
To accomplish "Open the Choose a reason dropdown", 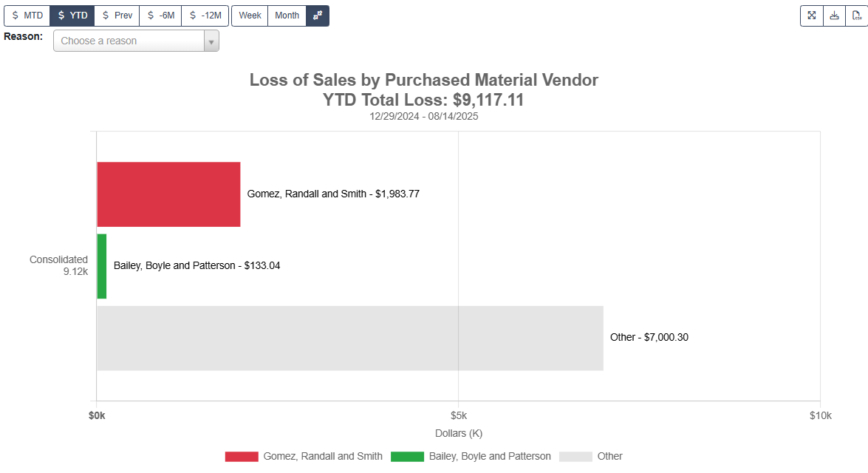I will tap(126, 41).
